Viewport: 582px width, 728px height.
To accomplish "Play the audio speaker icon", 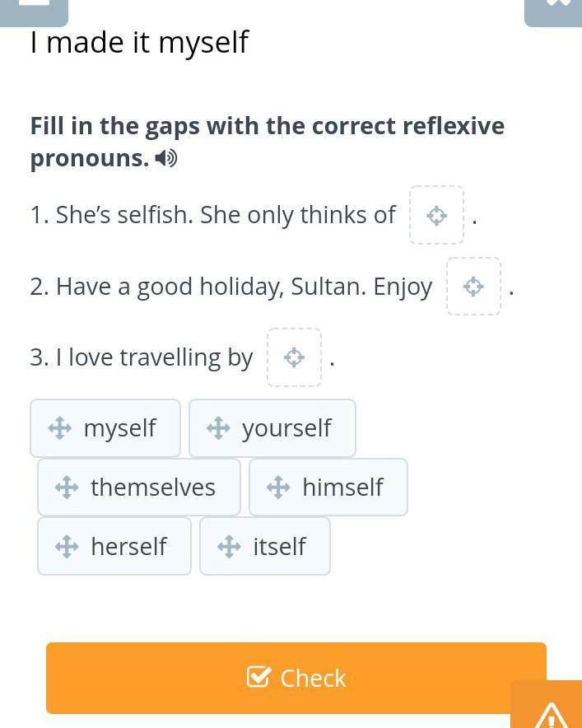I will coord(166,158).
